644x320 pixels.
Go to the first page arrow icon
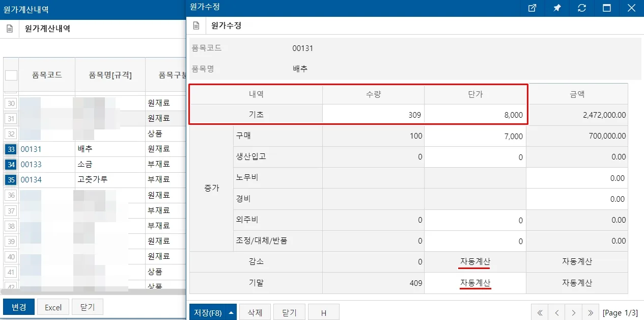click(x=540, y=313)
